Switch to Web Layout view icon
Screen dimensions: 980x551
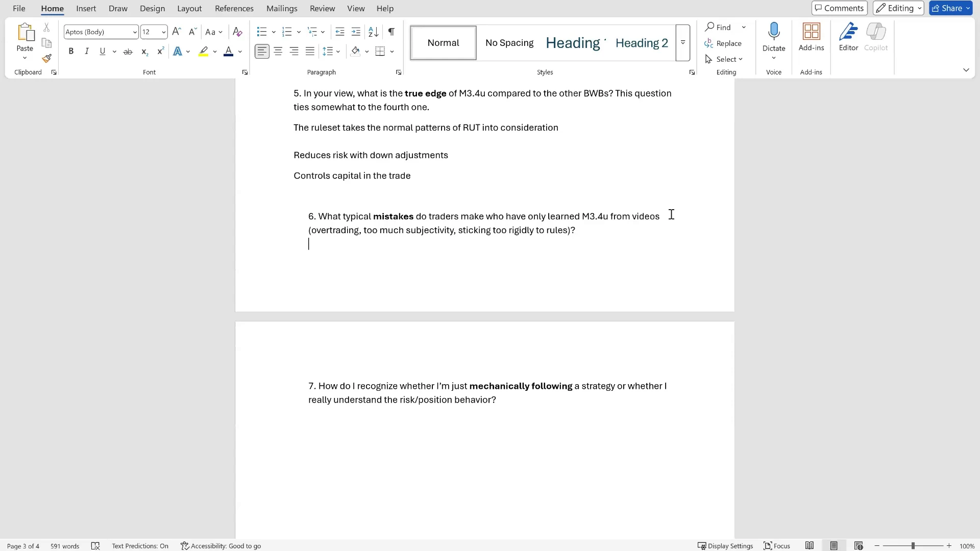pos(859,546)
